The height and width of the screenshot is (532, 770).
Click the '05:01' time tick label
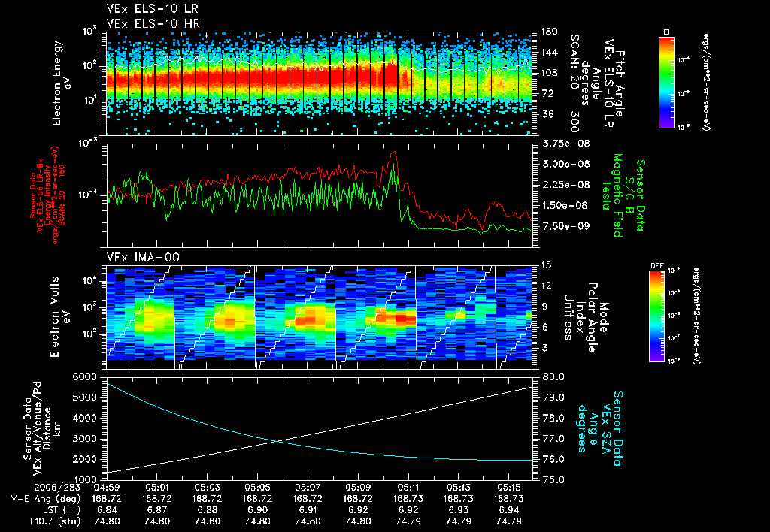[157, 488]
